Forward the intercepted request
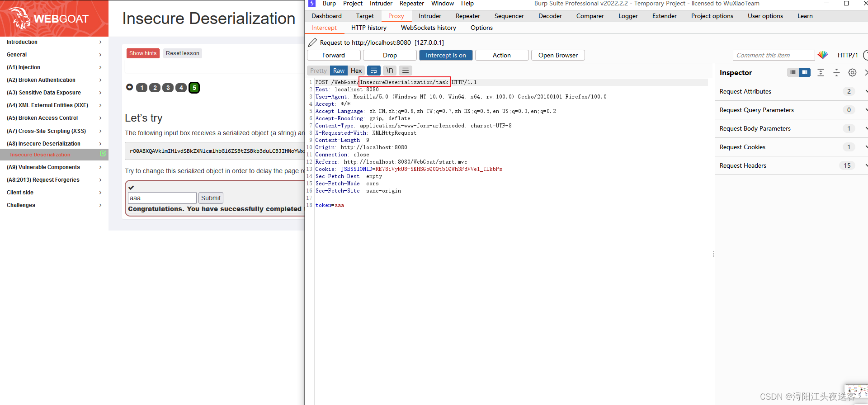 pos(334,55)
